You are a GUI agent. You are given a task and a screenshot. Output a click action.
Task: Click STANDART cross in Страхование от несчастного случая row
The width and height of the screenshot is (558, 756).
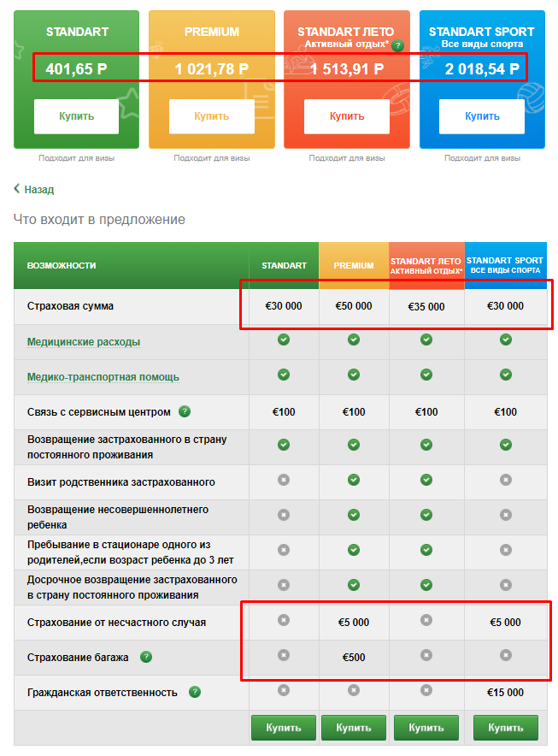(x=284, y=620)
